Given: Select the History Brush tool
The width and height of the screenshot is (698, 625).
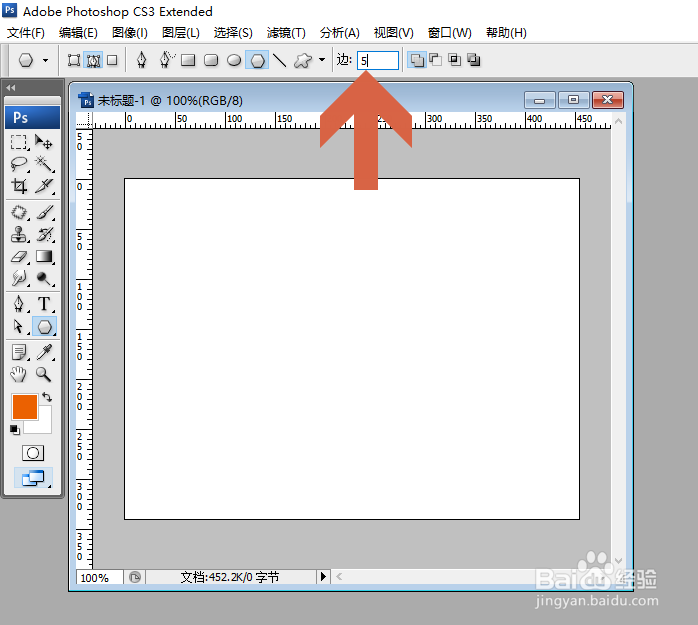Looking at the screenshot, I should click(44, 234).
